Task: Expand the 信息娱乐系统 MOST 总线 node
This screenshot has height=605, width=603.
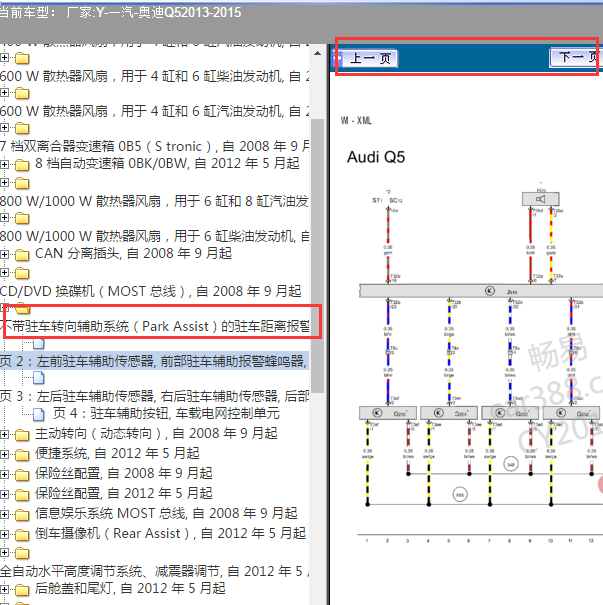Action: coord(4,514)
